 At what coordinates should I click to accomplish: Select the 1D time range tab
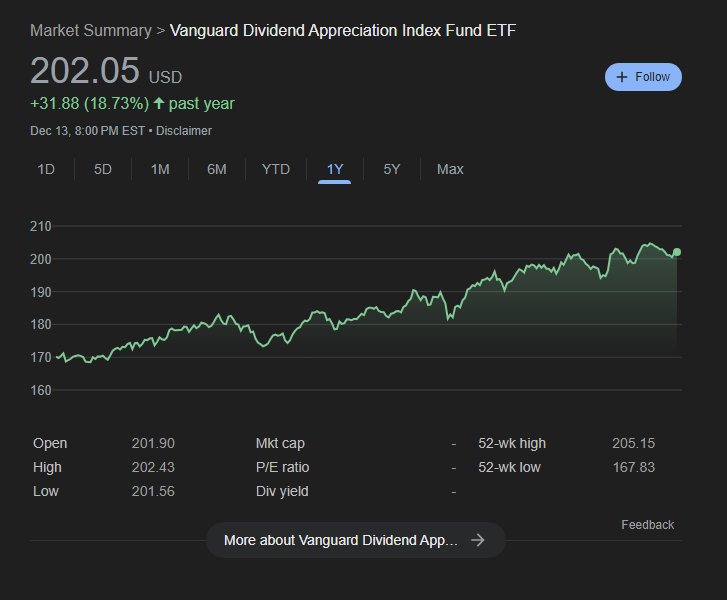[46, 169]
